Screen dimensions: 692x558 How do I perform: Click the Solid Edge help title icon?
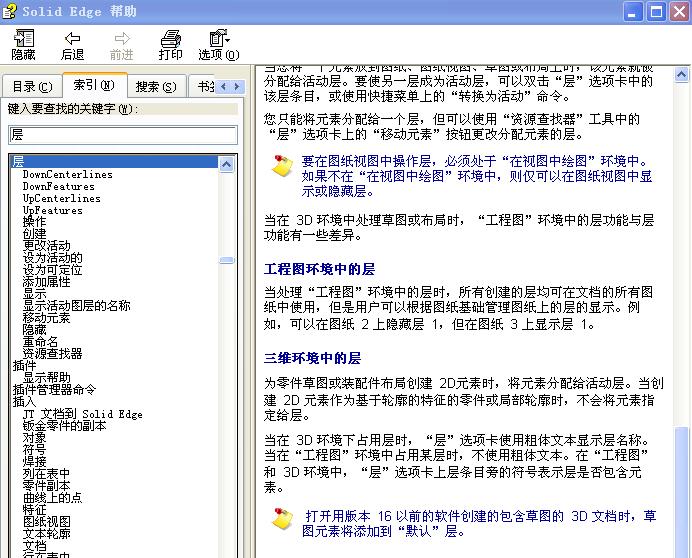click(x=9, y=11)
